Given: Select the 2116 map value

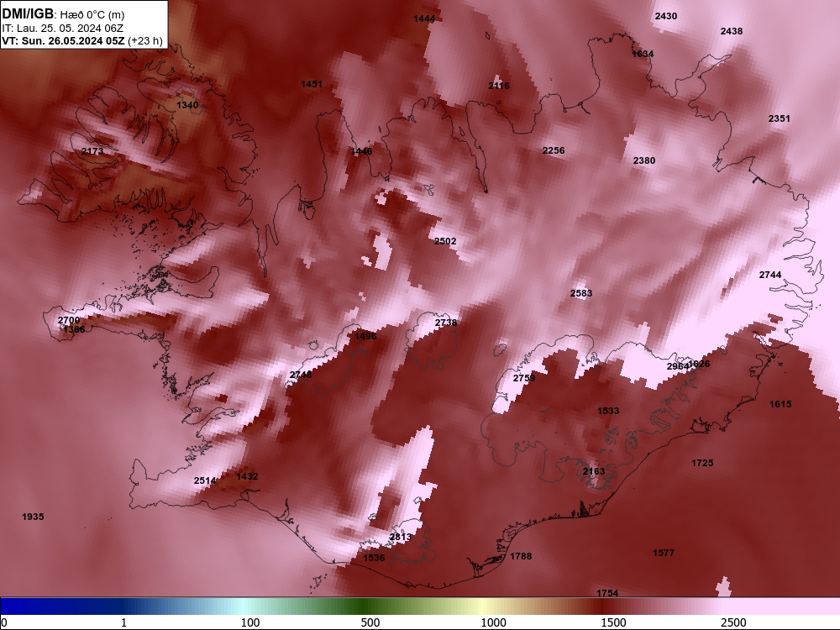Looking at the screenshot, I should click(x=499, y=86).
